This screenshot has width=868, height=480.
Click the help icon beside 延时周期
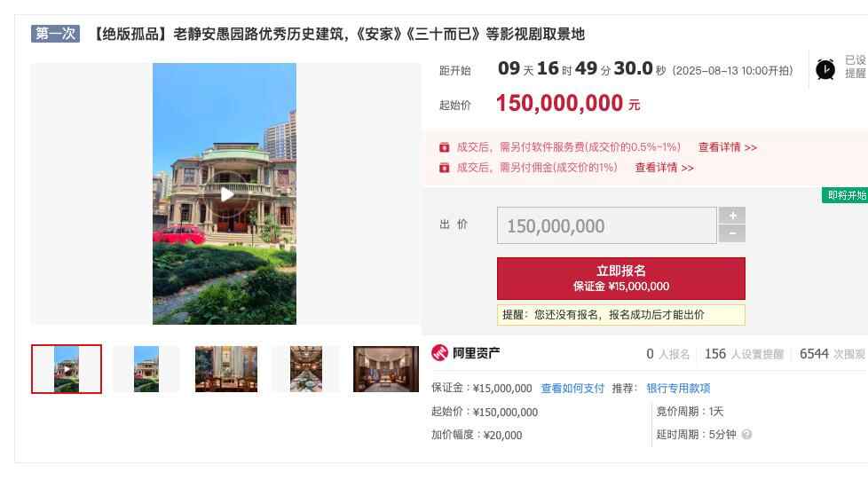pyautogui.click(x=746, y=434)
